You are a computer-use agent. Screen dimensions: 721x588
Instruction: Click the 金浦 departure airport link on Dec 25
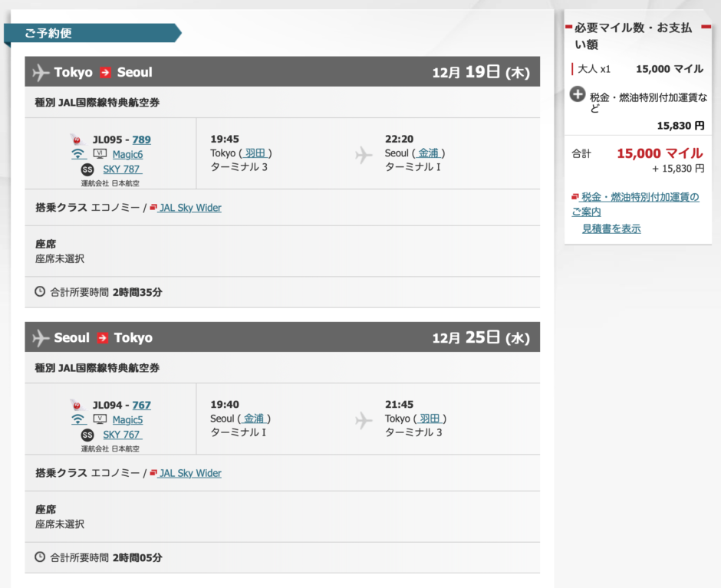pos(253,419)
